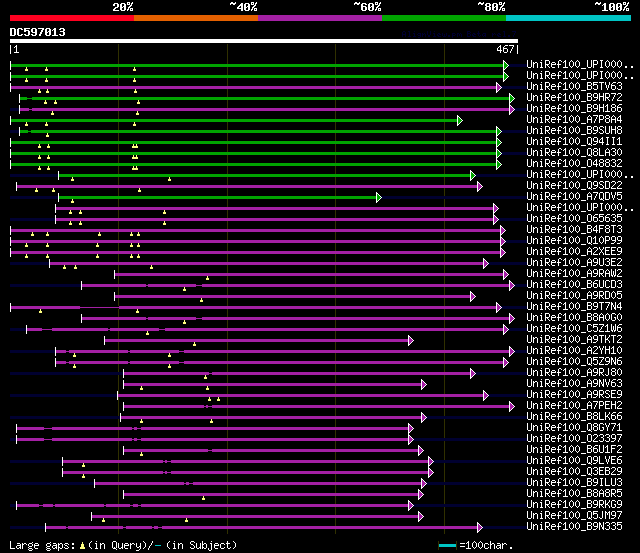Select hit label UniRef100_A9RJ80
This screenshot has height=553, width=640.
click(574, 373)
